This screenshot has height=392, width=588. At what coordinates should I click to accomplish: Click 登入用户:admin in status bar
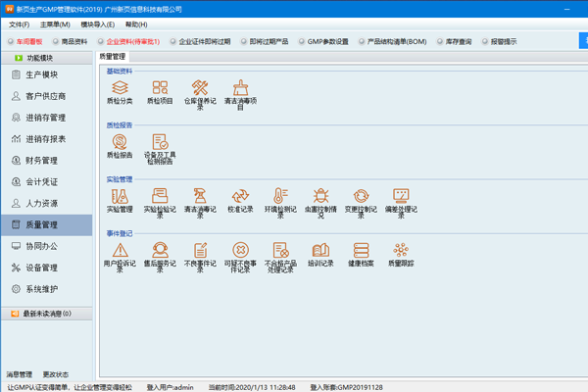[x=171, y=387]
